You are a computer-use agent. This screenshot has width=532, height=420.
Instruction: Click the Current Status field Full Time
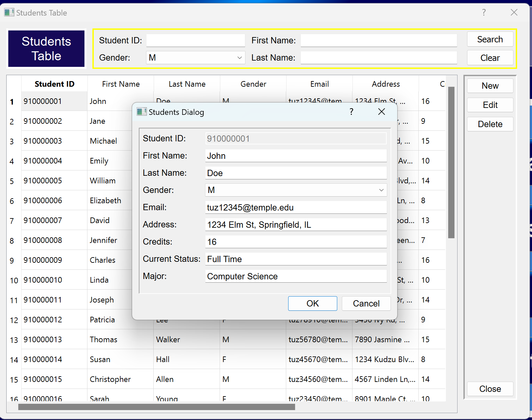(x=296, y=259)
